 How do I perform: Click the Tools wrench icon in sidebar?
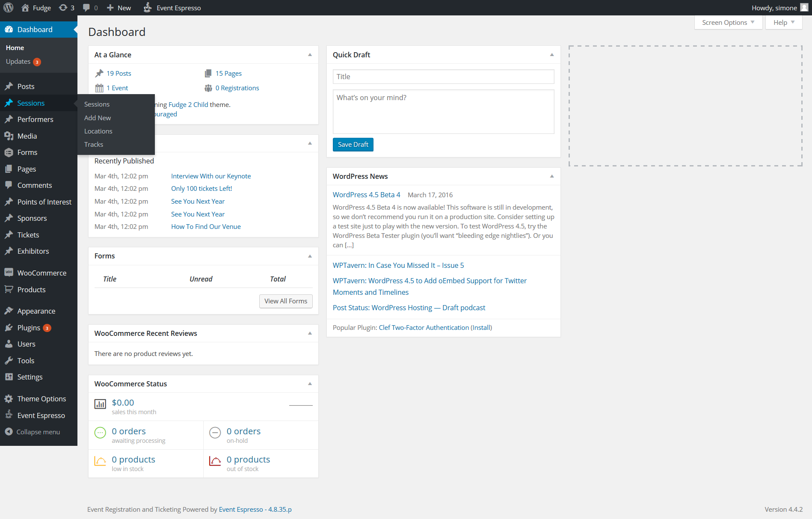coord(9,361)
